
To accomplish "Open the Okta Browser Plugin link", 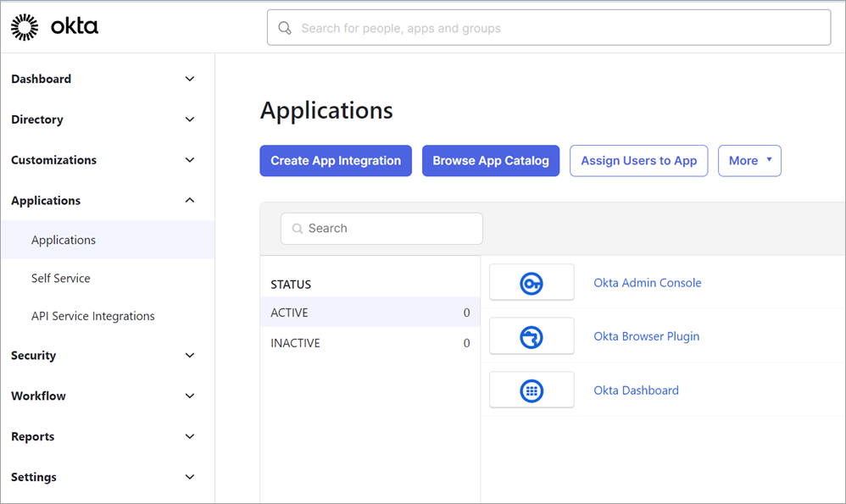I will coord(647,336).
